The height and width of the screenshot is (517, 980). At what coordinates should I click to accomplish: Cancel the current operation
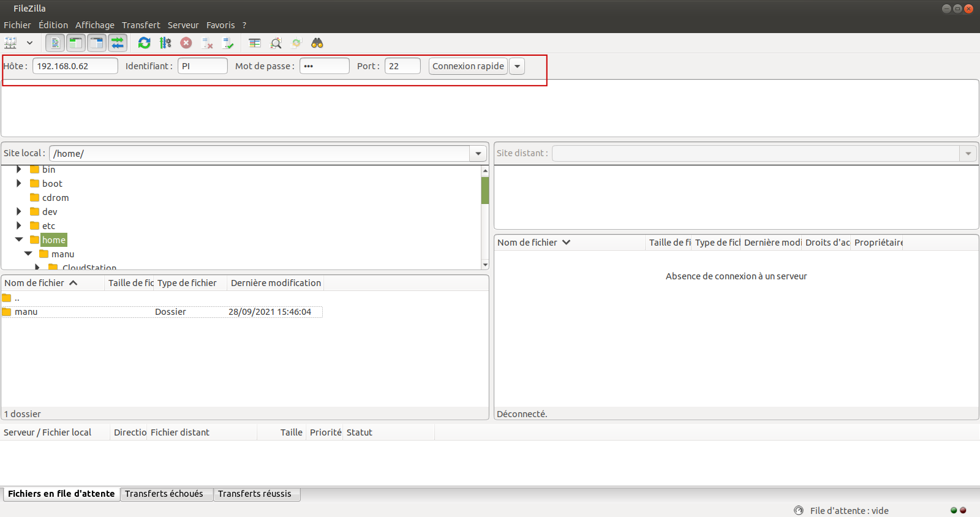(x=186, y=43)
